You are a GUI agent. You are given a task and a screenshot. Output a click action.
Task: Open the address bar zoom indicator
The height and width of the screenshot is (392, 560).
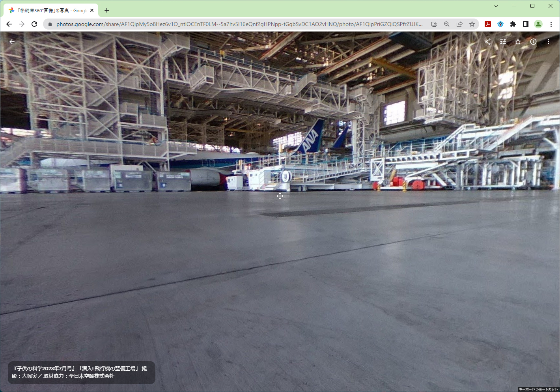[x=447, y=24]
